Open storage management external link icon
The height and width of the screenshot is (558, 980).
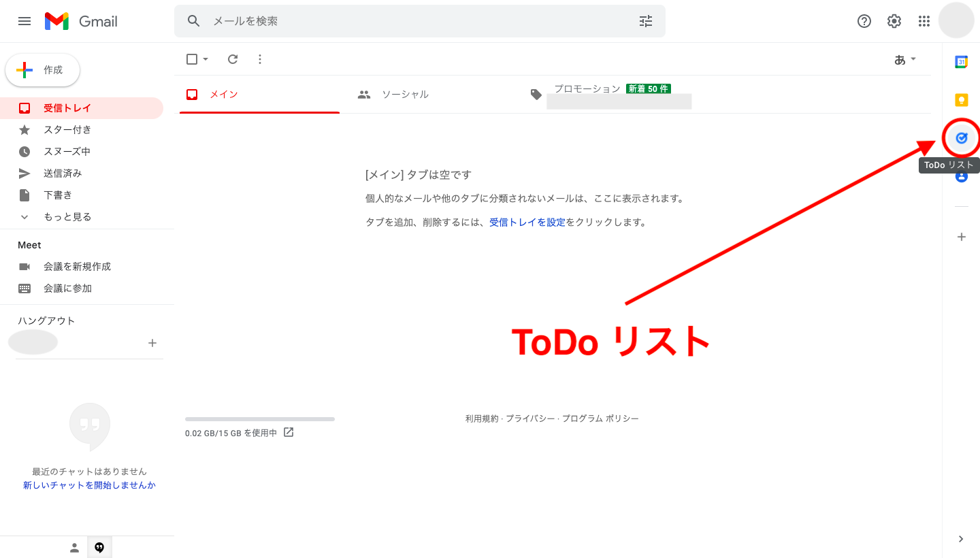(x=289, y=432)
